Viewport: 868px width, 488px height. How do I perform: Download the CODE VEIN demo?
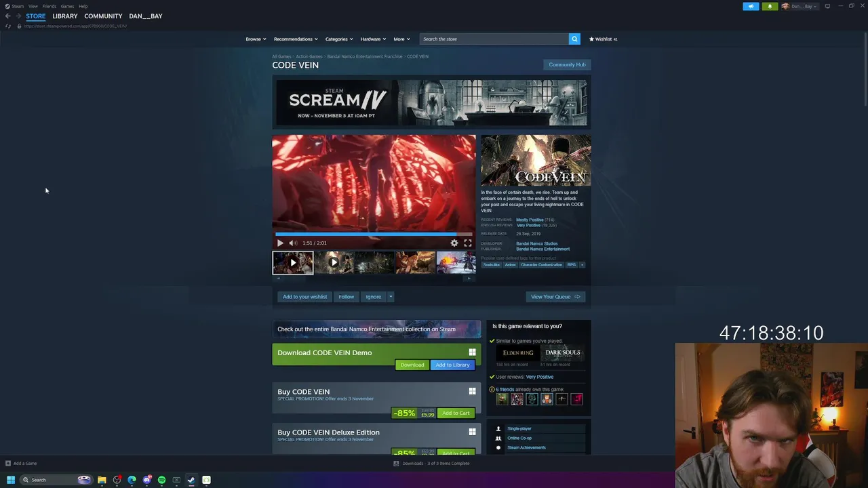tap(412, 365)
